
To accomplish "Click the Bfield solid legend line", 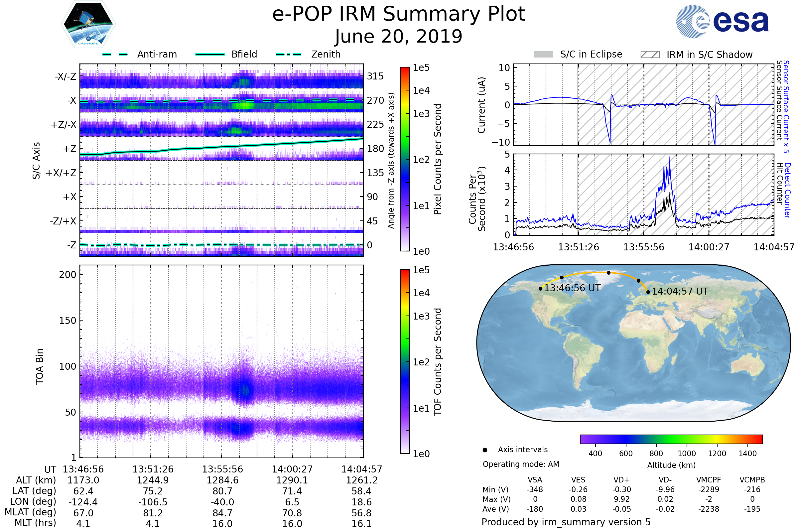I will click(x=210, y=54).
